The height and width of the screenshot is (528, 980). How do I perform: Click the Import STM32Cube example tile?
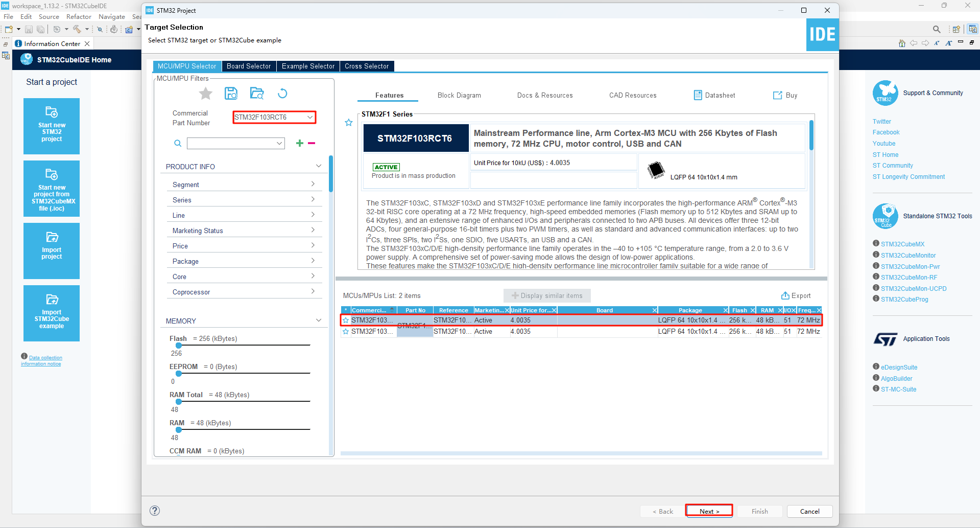(52, 313)
